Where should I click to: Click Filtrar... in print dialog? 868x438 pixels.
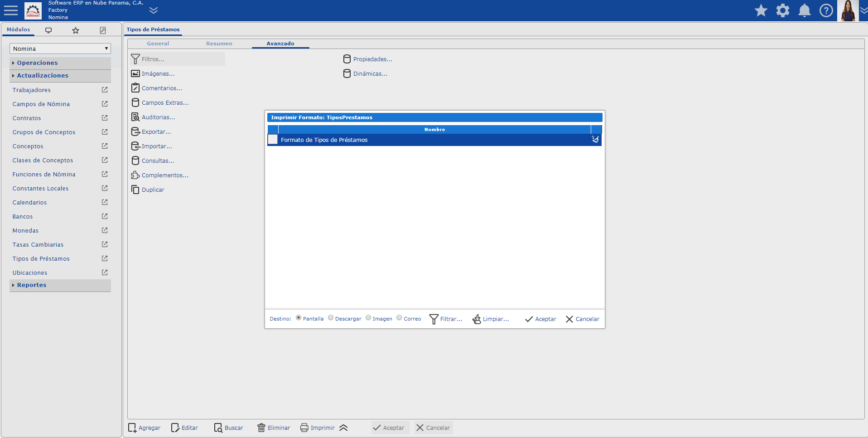pos(446,319)
